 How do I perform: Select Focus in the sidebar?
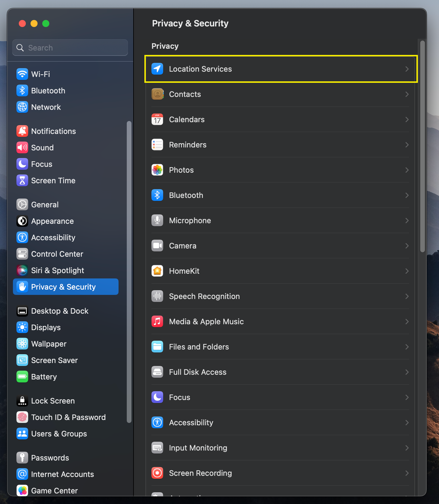[x=66, y=164]
